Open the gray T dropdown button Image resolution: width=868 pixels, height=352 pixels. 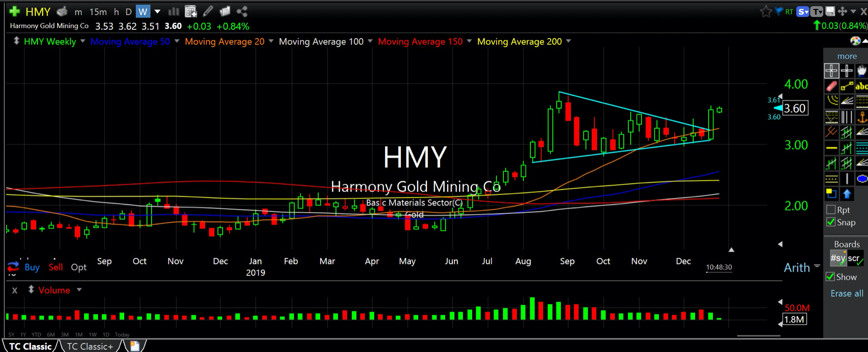[x=817, y=12]
